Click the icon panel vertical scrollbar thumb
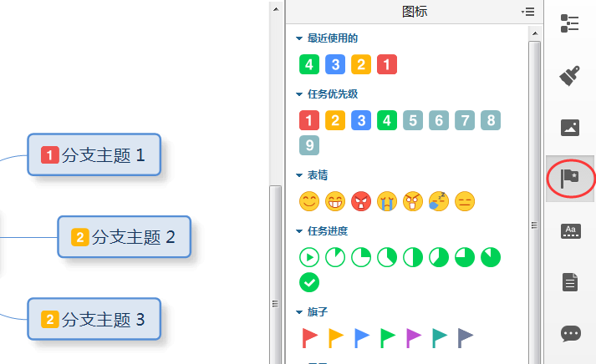The width and height of the screenshot is (596, 364). (535, 203)
